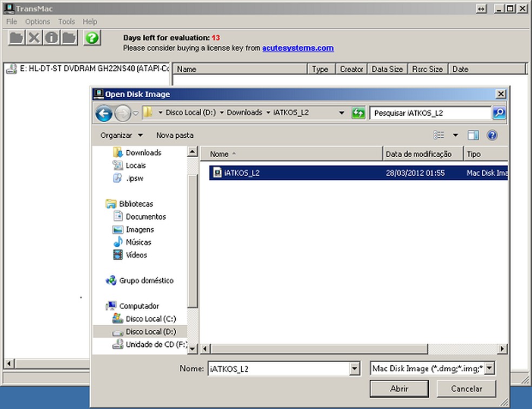Viewport: 532px width, 409px height.
Task: Change the view mode icon
Action: 438,135
